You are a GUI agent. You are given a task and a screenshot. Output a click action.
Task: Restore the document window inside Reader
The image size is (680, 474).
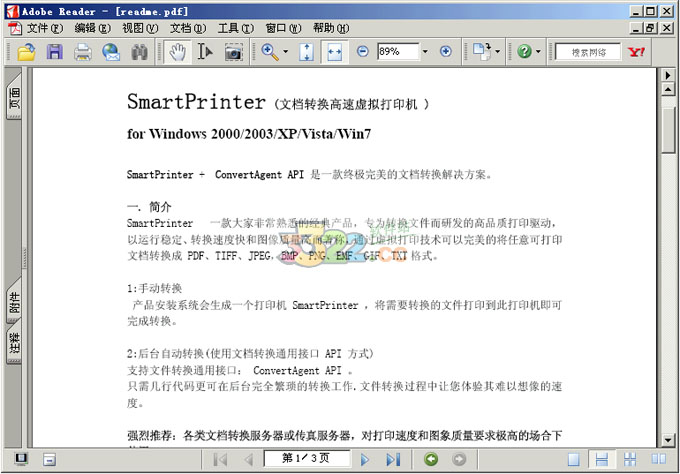pos(651,28)
